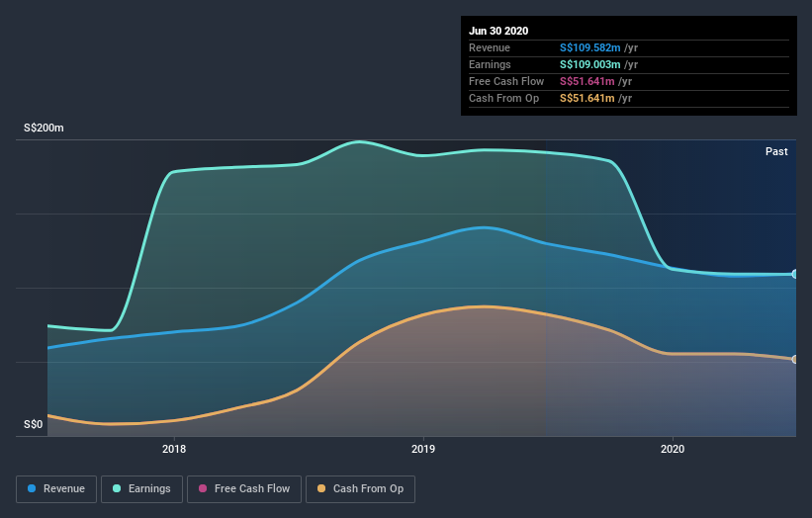Screen dimensions: 812x518
Task: Click the pink Free Cash Flow legend dot
Action: (x=203, y=488)
